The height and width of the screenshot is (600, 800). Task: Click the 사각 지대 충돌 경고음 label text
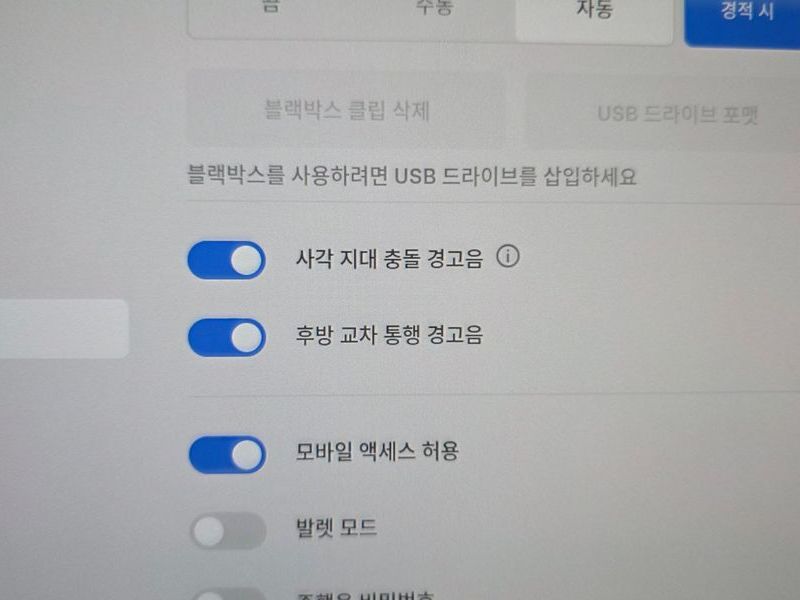tap(389, 258)
